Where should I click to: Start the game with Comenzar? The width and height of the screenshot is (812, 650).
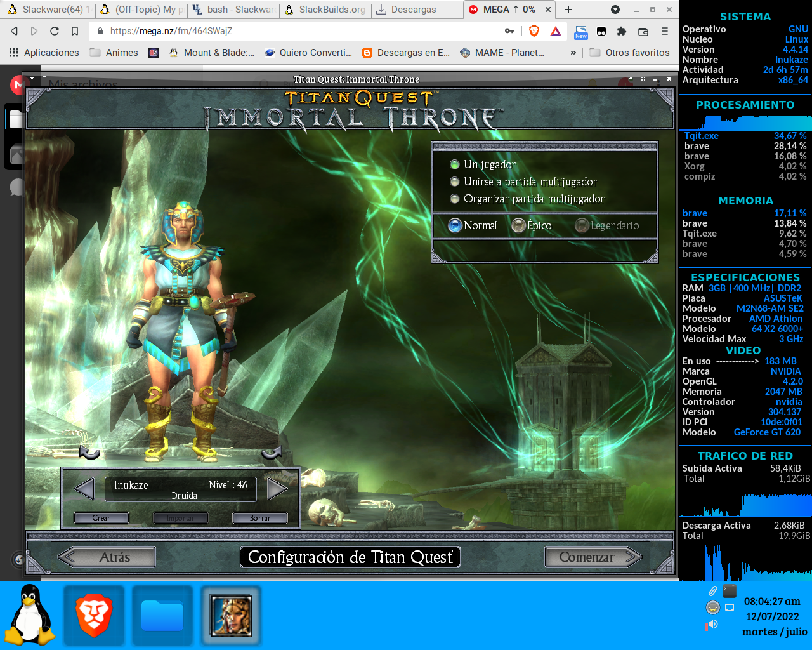pyautogui.click(x=594, y=557)
